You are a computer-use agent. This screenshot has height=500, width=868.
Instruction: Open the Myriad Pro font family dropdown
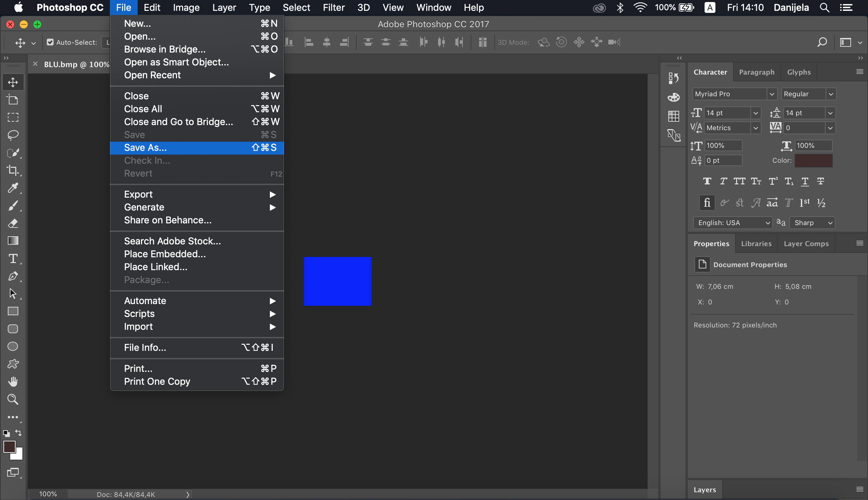point(771,94)
